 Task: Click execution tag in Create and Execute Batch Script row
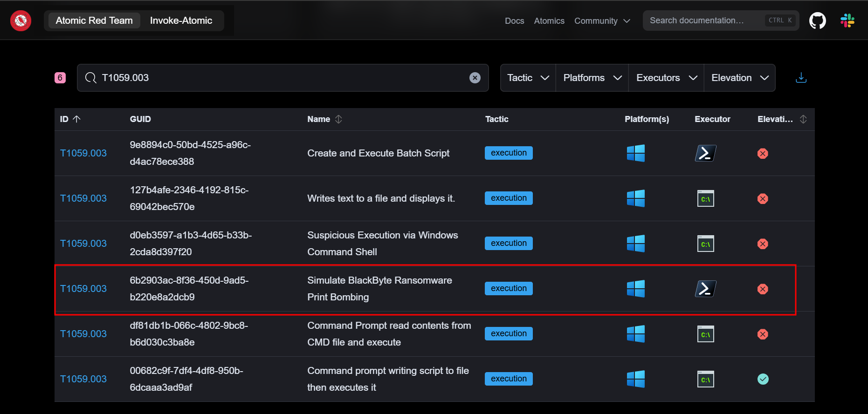click(509, 153)
